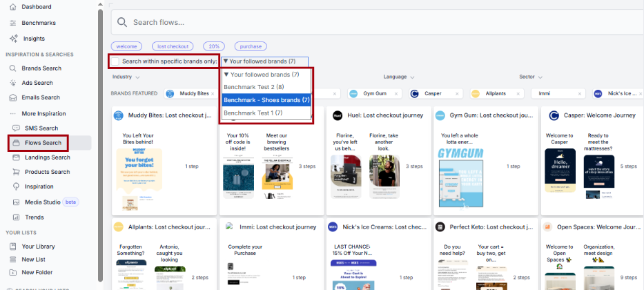Open the GYMGUM email thumbnail
The width and height of the screenshot is (644, 290).
pyautogui.click(x=460, y=179)
